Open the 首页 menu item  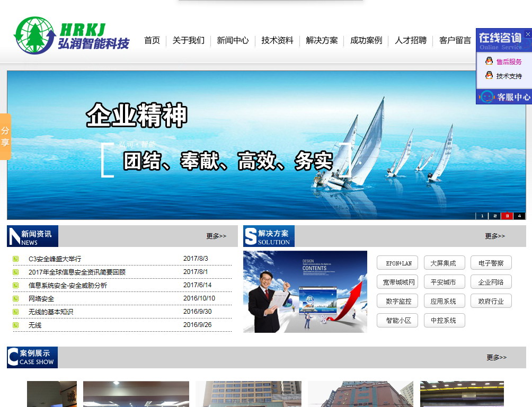(x=152, y=40)
